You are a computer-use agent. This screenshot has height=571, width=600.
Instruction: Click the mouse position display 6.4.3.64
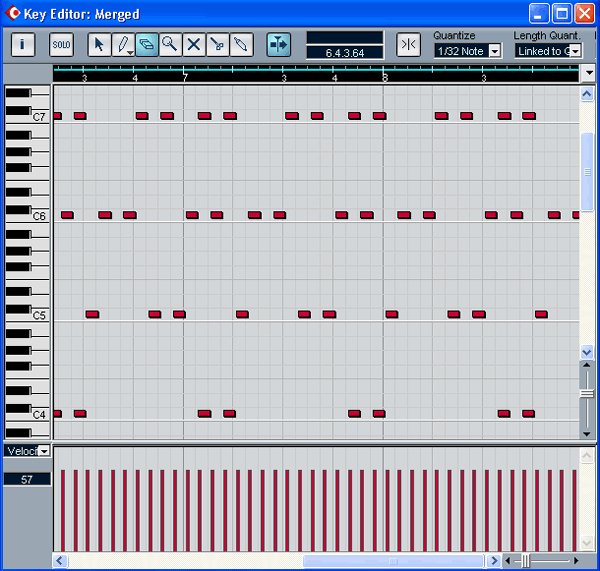tap(345, 53)
